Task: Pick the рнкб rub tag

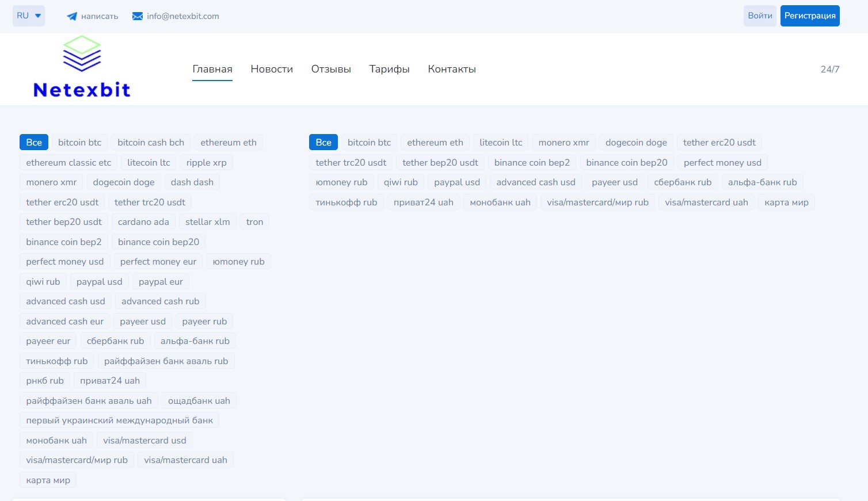Action: pyautogui.click(x=45, y=381)
